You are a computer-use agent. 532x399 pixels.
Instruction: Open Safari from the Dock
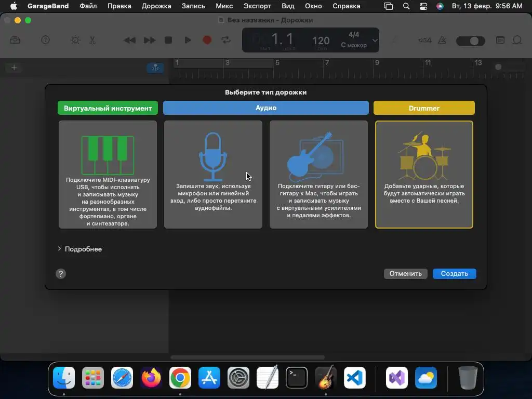click(x=122, y=378)
